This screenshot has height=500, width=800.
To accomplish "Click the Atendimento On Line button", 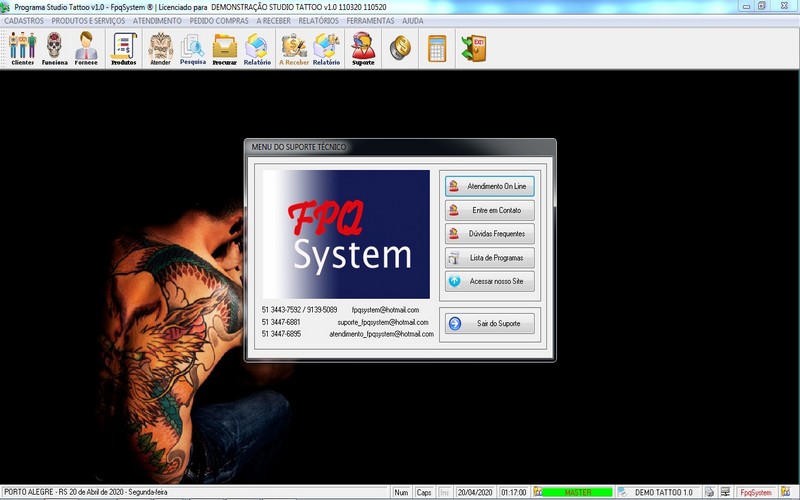I will pos(488,187).
